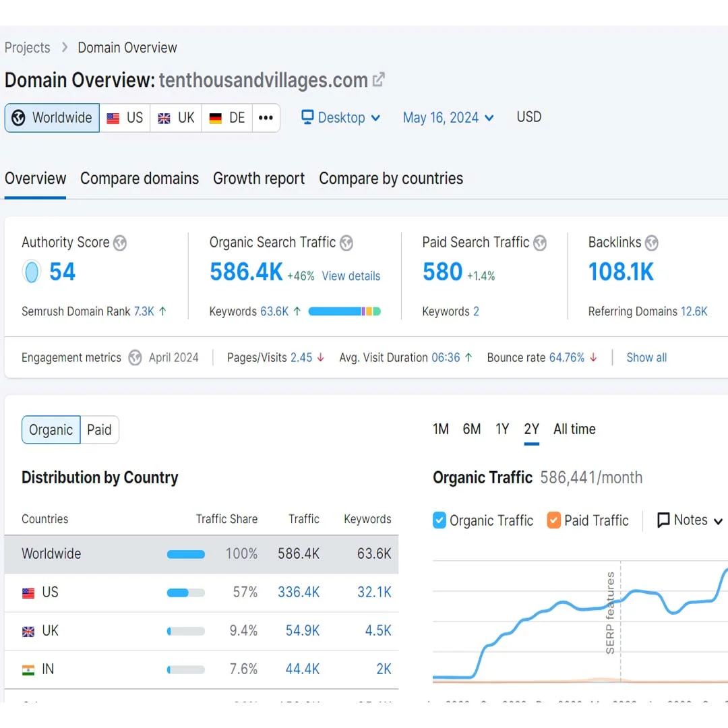Click breadcrumb chevron after Projects
The image size is (728, 728).
65,47
